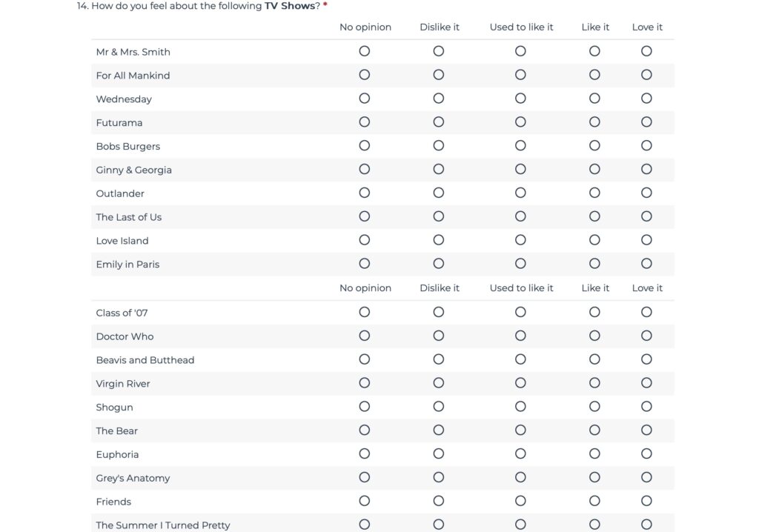The height and width of the screenshot is (532, 759).
Task: Mark The Bear as "Like it"
Action: (x=594, y=430)
